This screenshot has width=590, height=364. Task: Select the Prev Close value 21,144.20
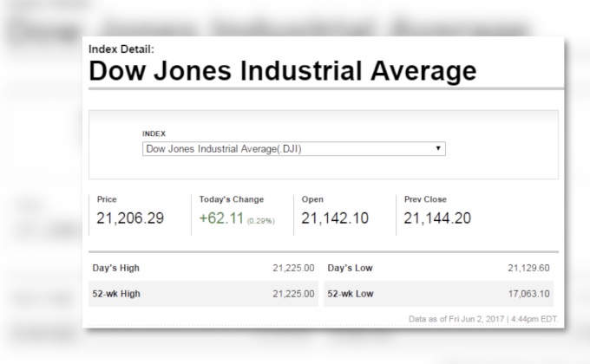437,218
